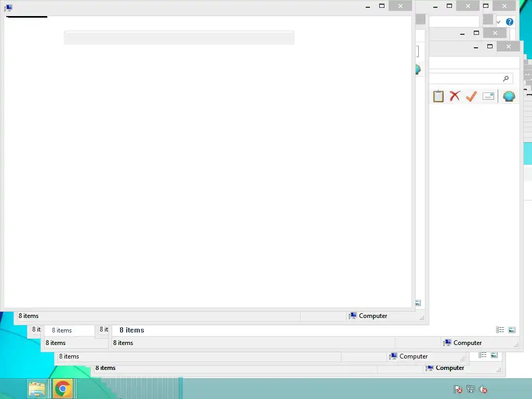Close the window containing the shell toolbar
532x399 pixels.
click(508, 46)
